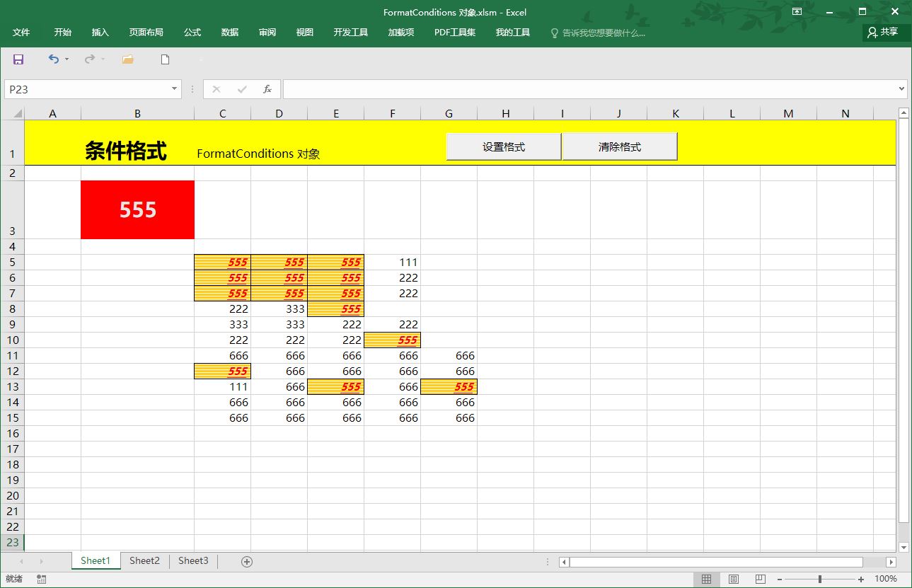Open the 加载项 ribbon tab

click(401, 33)
